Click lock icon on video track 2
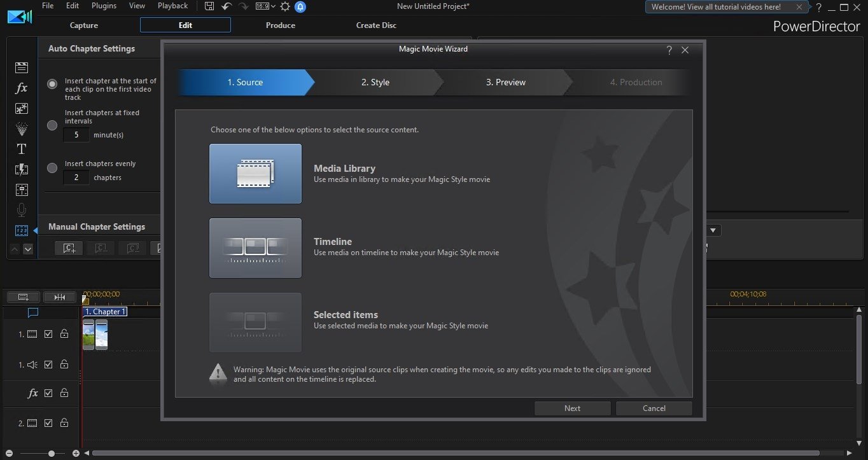The width and height of the screenshot is (868, 460). tap(64, 423)
